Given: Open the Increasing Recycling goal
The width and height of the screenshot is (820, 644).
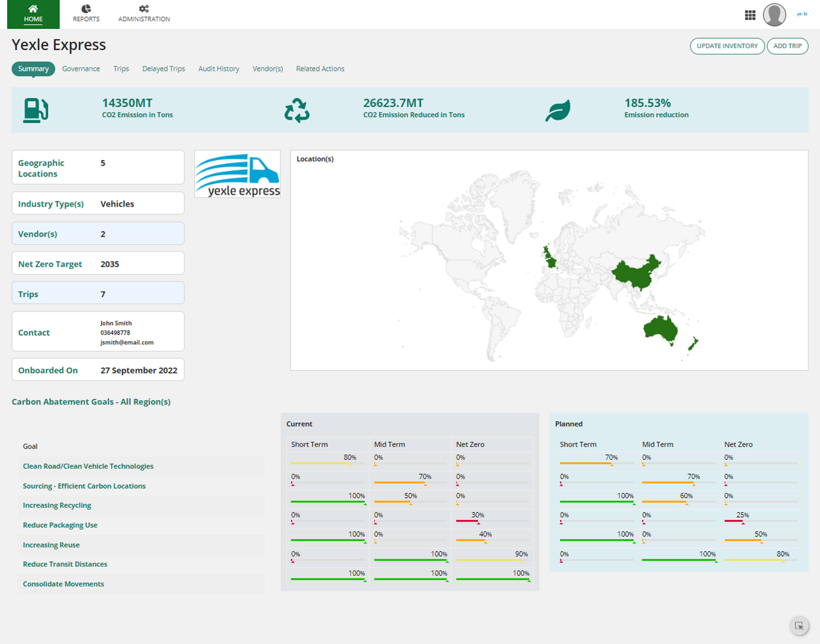Looking at the screenshot, I should [57, 505].
